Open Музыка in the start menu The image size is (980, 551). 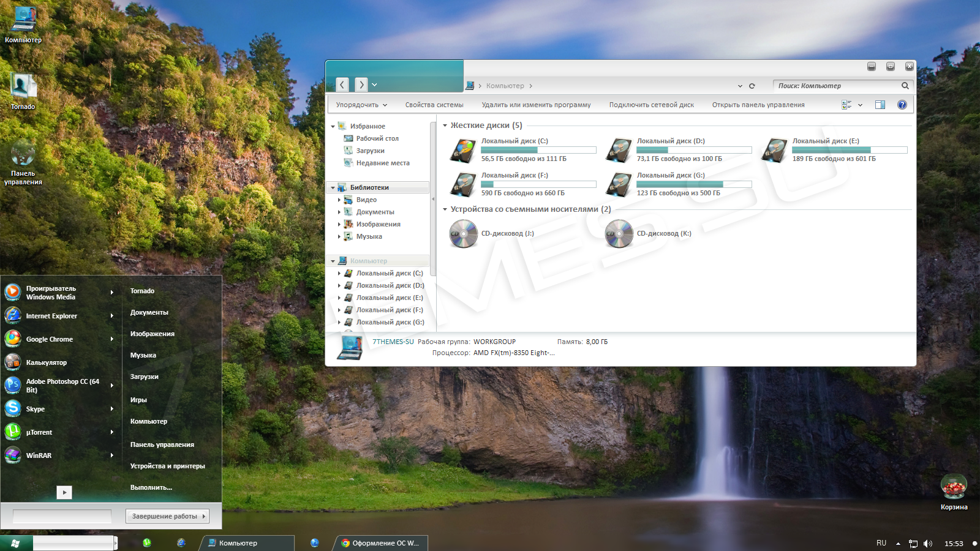tap(143, 355)
